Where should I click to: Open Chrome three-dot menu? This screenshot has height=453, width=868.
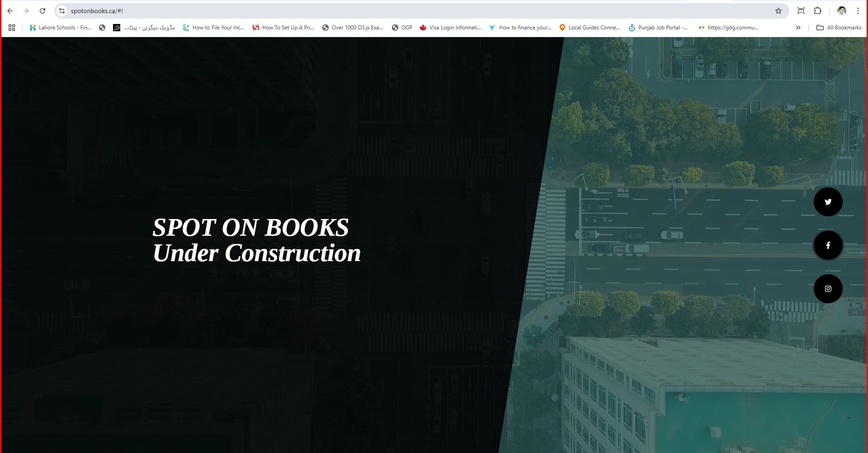[858, 11]
